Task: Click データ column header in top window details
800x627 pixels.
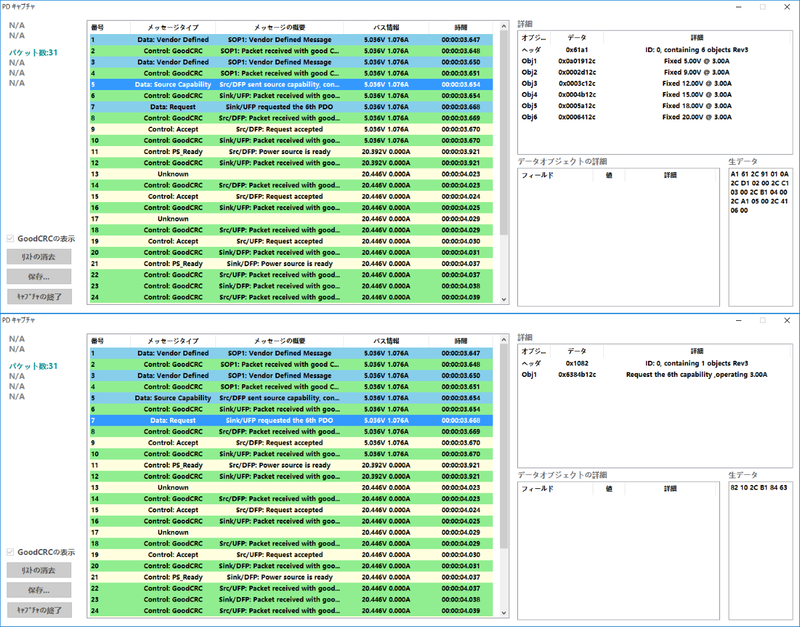Action: (577, 38)
